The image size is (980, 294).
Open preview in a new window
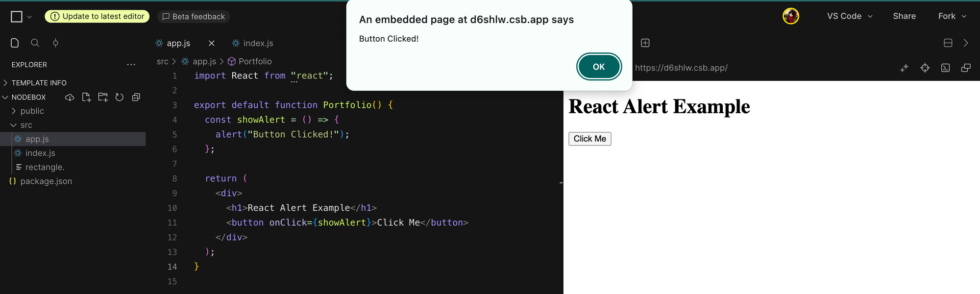point(966,68)
